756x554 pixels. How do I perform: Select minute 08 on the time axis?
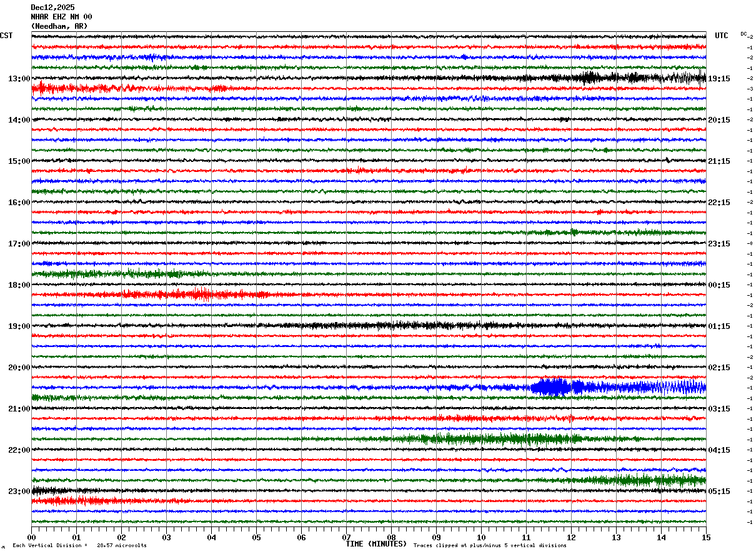coord(391,537)
